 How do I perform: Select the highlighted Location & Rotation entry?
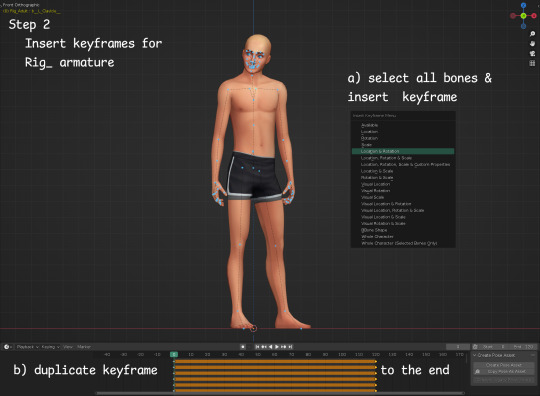click(x=403, y=151)
